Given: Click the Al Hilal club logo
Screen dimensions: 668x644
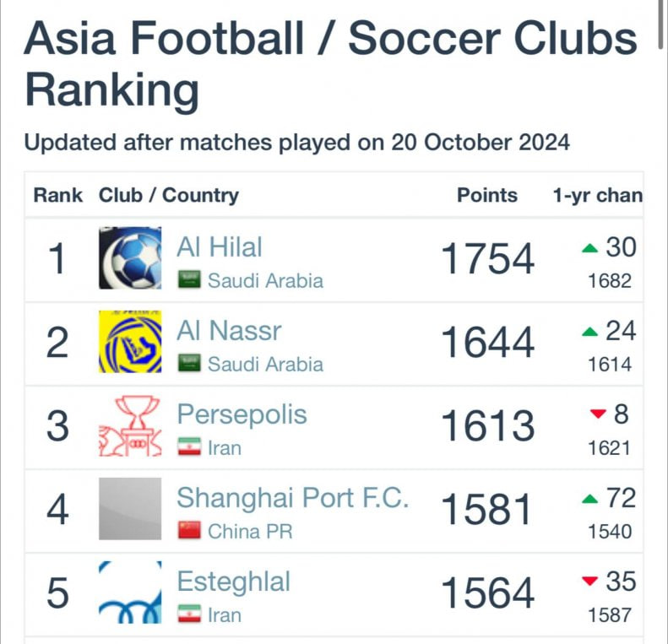Looking at the screenshot, I should pyautogui.click(x=130, y=258).
